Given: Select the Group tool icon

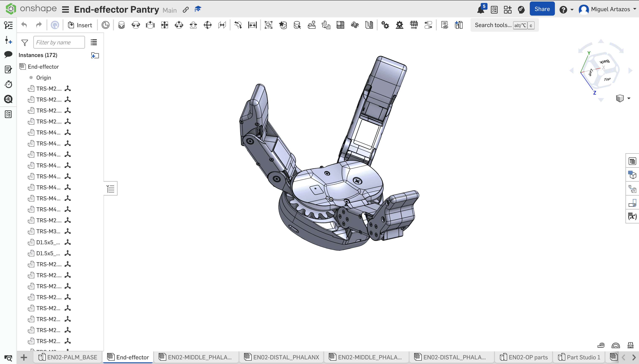Looking at the screenshot, I should coord(268,25).
